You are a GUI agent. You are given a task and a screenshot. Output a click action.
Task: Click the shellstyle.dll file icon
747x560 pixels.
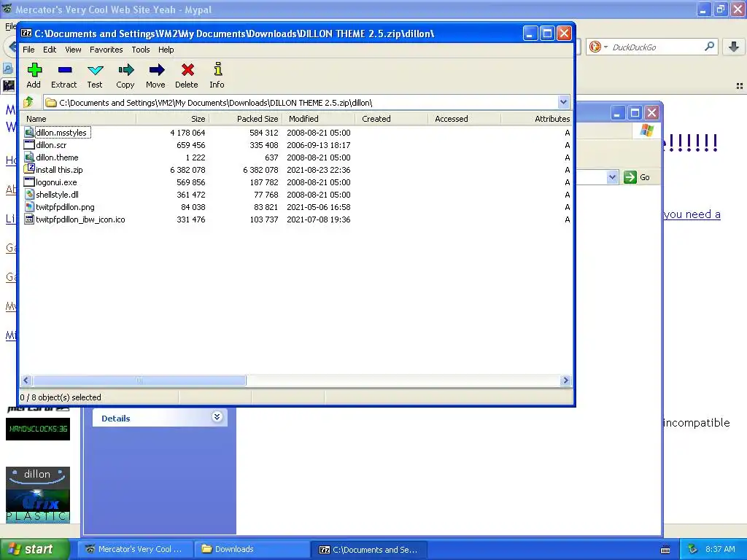tap(29, 194)
